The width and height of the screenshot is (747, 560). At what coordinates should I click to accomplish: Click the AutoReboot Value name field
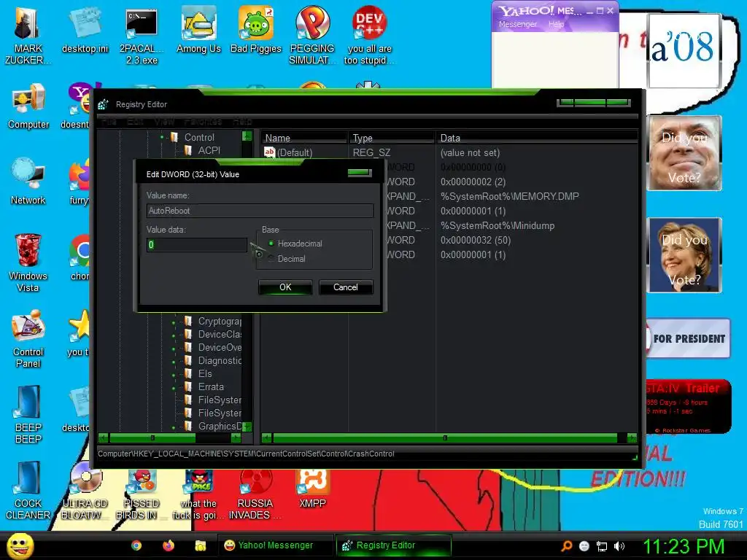pos(260,211)
